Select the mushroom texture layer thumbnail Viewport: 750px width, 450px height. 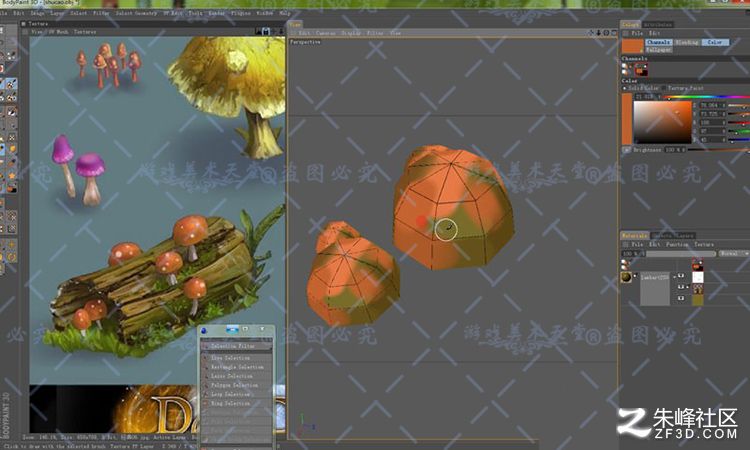(x=698, y=288)
